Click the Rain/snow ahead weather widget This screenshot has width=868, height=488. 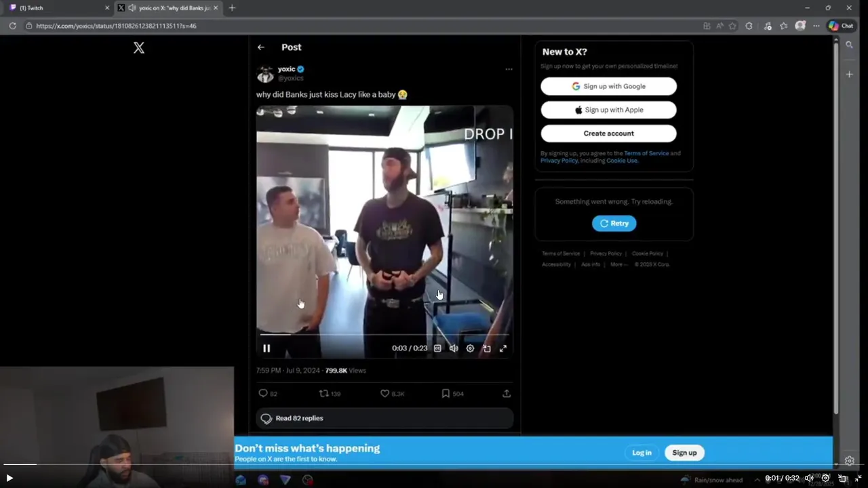[711, 480]
